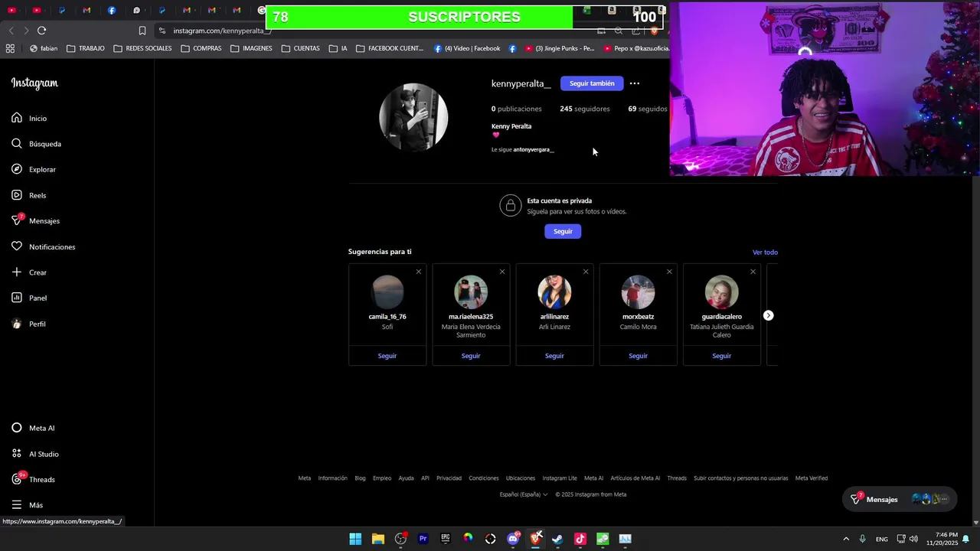Viewport: 980px width, 551px height.
Task: Bookmark this page in the address bar
Action: coord(142,31)
